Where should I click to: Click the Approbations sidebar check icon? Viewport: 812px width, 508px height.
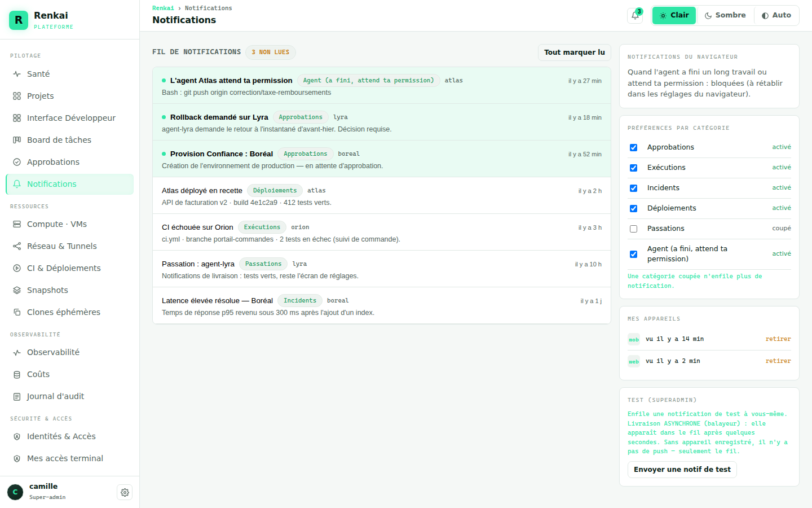click(x=17, y=162)
